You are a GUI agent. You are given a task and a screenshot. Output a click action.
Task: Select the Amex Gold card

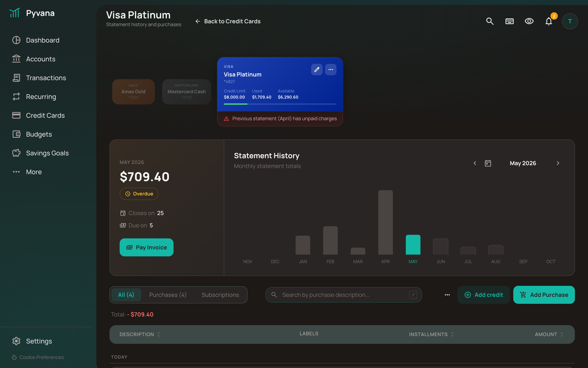(133, 92)
